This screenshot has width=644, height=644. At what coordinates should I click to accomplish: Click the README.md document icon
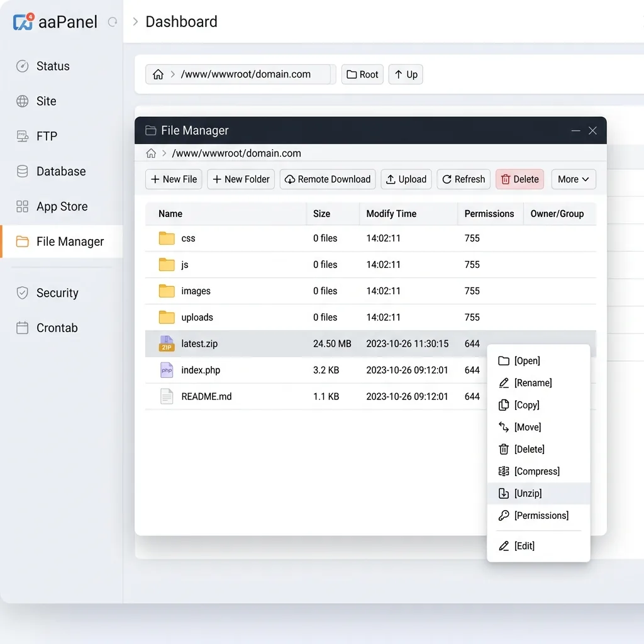(x=167, y=396)
